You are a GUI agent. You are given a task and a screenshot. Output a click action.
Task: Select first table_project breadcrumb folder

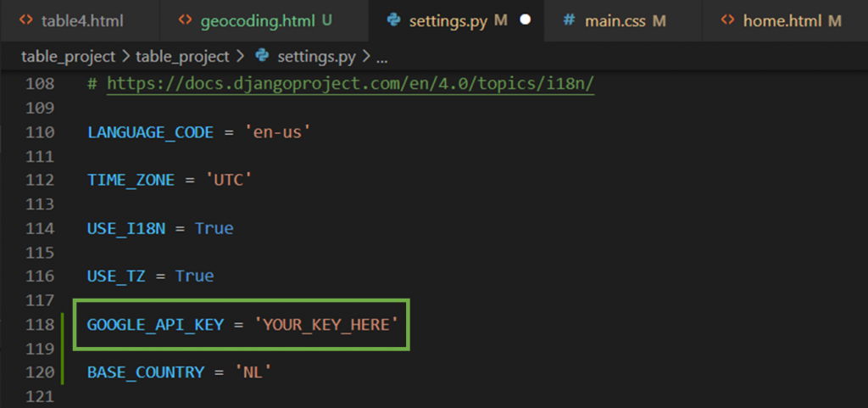[x=68, y=57]
